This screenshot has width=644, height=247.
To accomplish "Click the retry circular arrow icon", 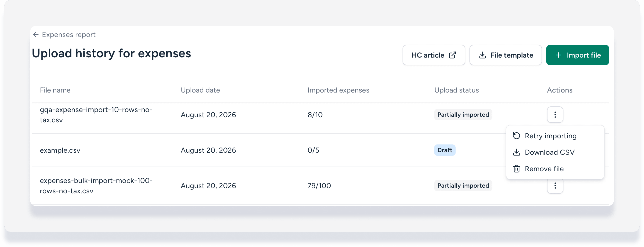I will (x=516, y=136).
